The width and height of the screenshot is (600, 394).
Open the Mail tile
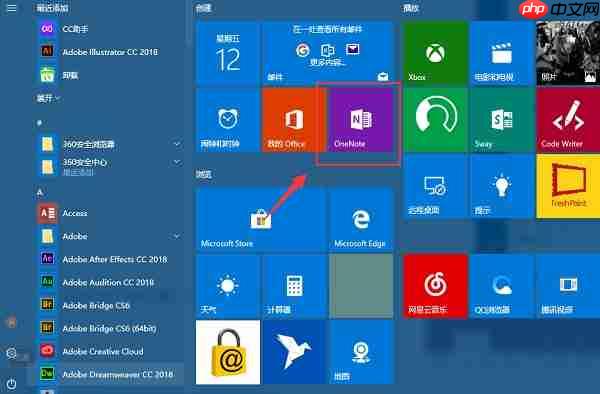328,54
